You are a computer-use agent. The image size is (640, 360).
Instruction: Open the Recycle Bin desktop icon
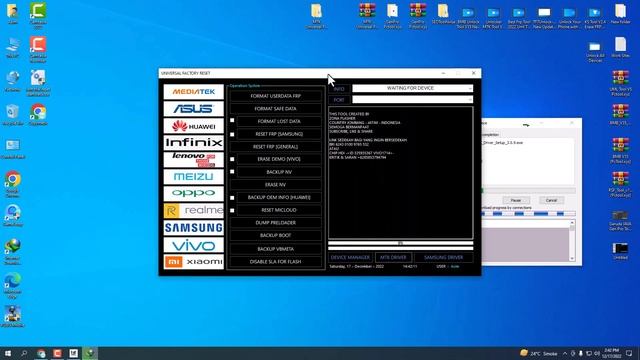13,115
